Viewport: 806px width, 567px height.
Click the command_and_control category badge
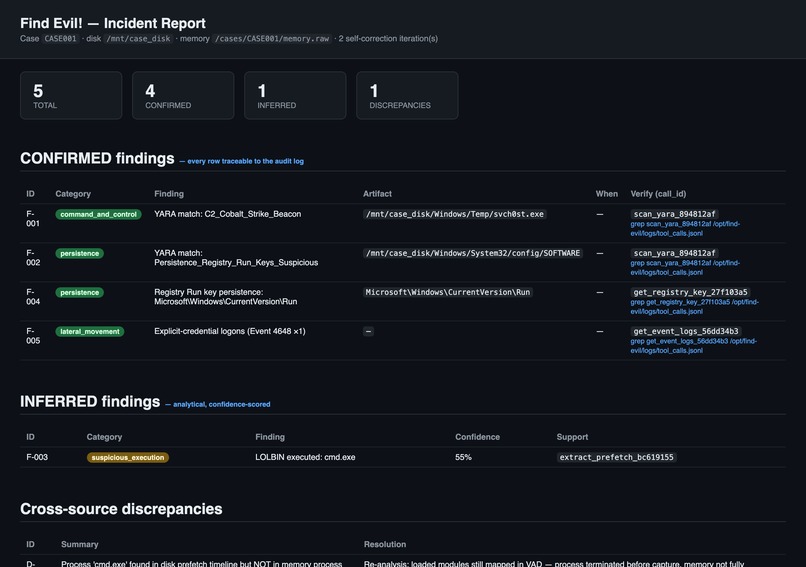[x=98, y=214]
